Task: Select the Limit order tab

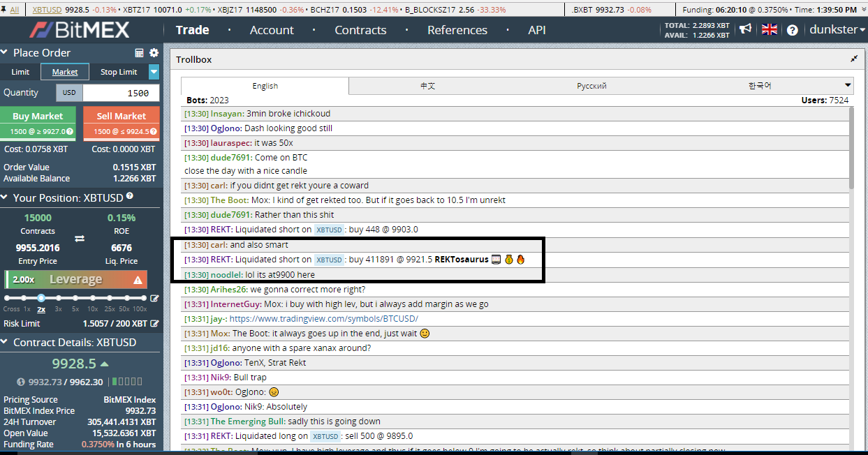Action: 20,72
